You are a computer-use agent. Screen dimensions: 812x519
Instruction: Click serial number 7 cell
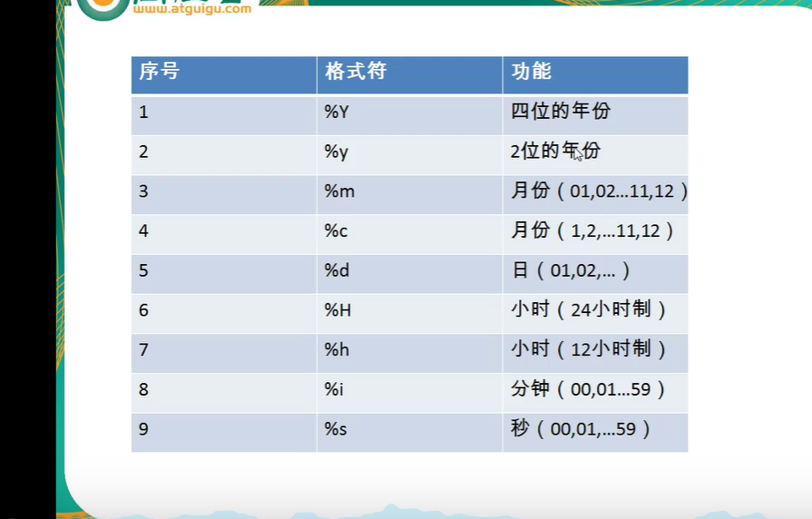224,353
